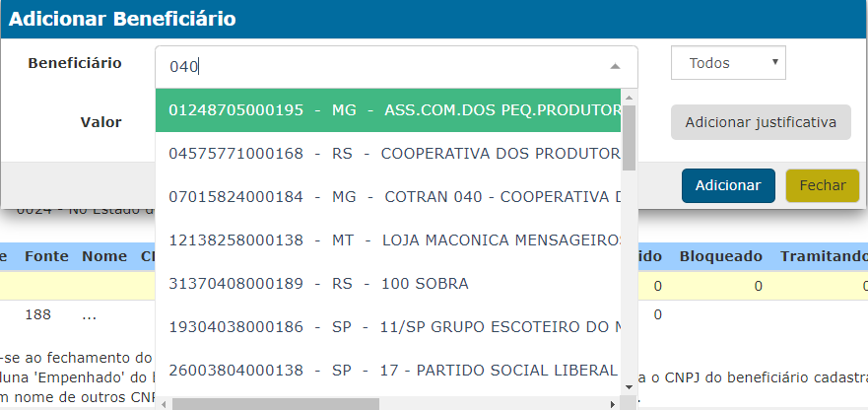Click the Bloqueado column header
This screenshot has width=868, height=410.
pyautogui.click(x=720, y=256)
